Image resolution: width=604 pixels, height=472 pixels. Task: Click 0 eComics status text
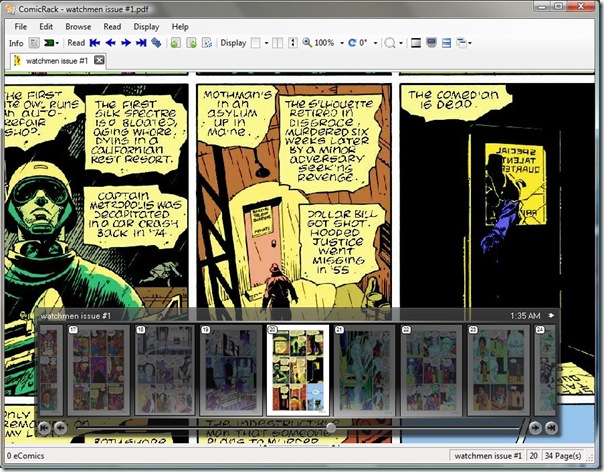(x=25, y=456)
